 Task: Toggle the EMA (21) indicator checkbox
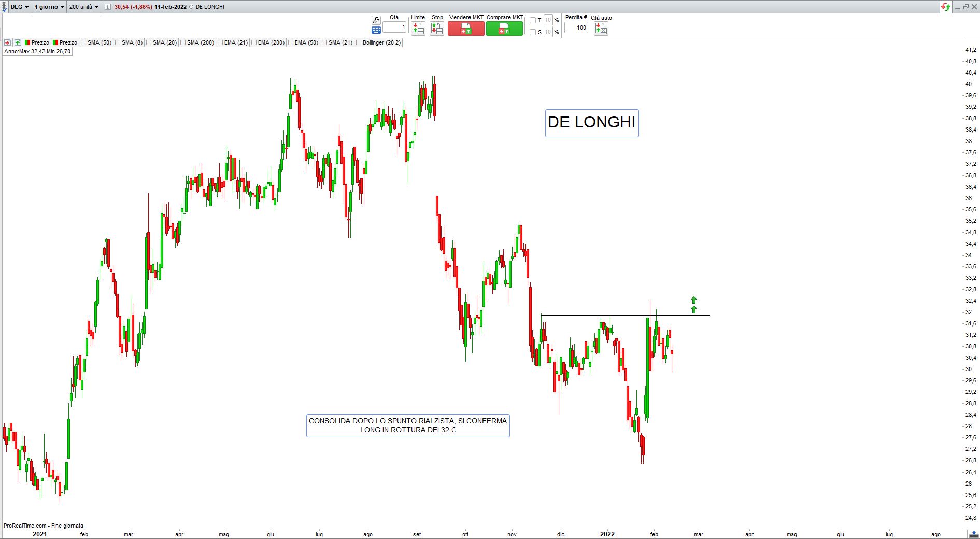[220, 42]
